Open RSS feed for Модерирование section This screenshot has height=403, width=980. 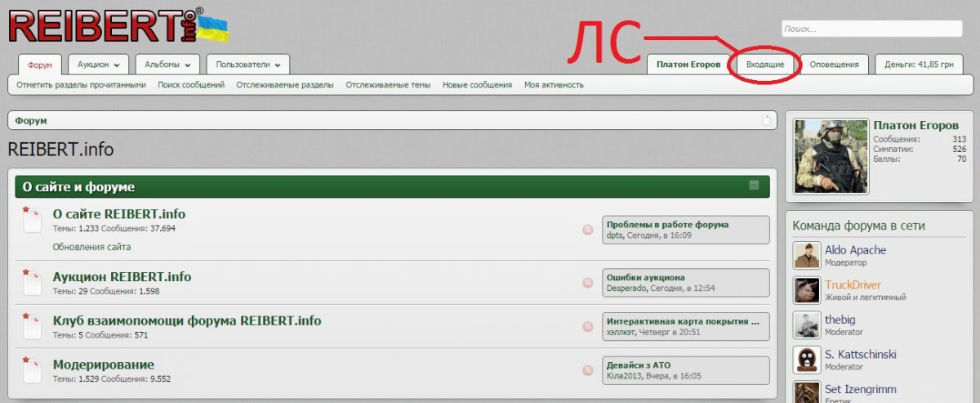coord(587,370)
